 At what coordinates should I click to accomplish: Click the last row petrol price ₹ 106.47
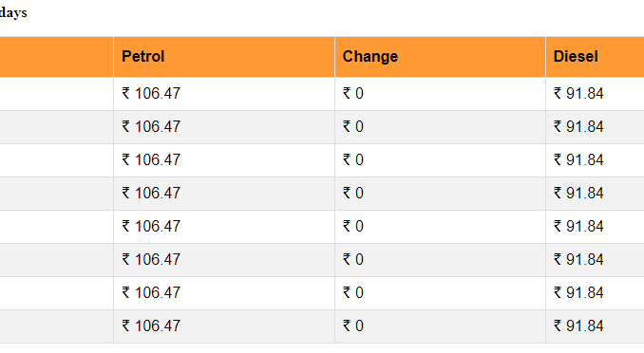[x=151, y=326]
